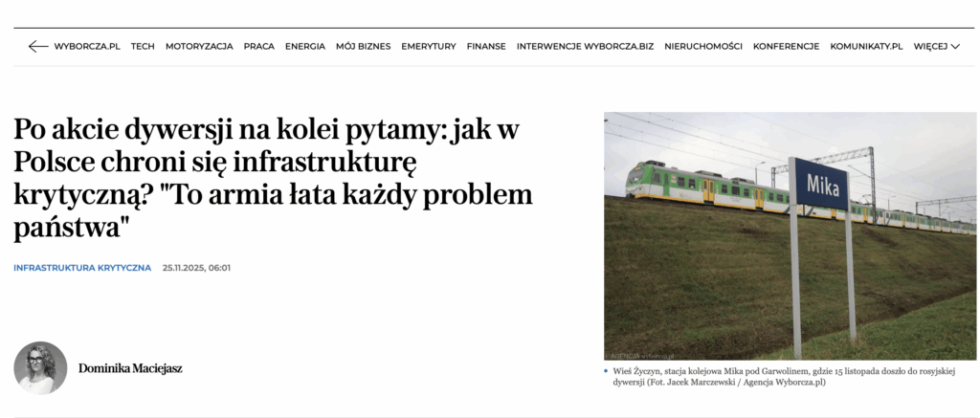Go to the MOTORYZACJA section
Image resolution: width=980 pixels, height=418 pixels.
coord(199,46)
